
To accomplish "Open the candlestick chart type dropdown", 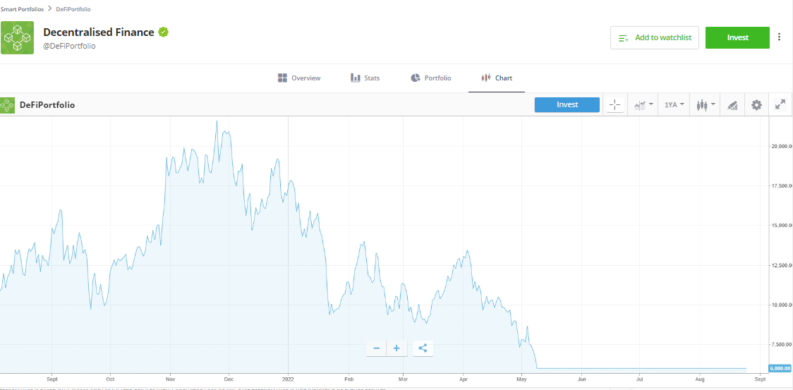I will 705,105.
